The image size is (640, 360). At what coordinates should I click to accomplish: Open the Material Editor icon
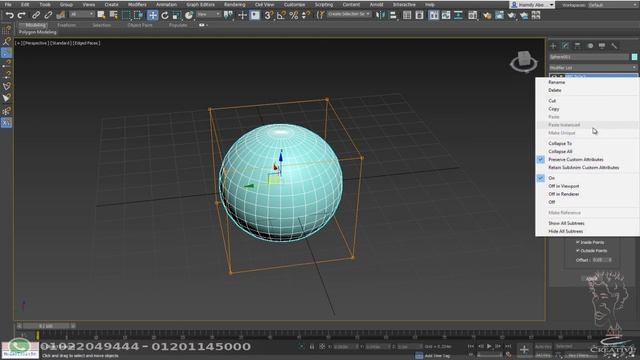(473, 16)
